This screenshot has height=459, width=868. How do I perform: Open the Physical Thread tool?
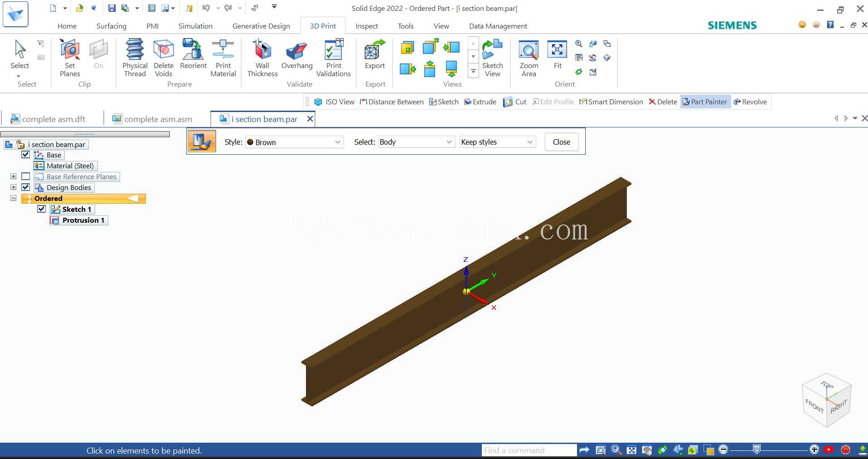coord(135,58)
